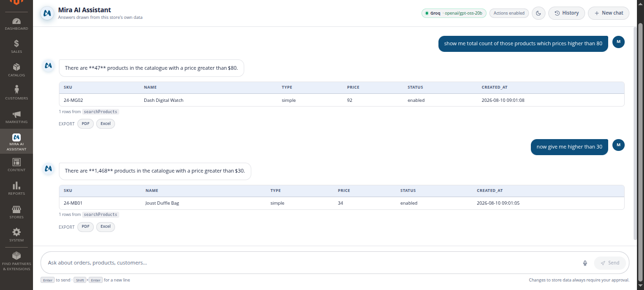Screen dimensions: 644x290
Task: Click SKU 24-MB01 cell
Action: [73, 203]
